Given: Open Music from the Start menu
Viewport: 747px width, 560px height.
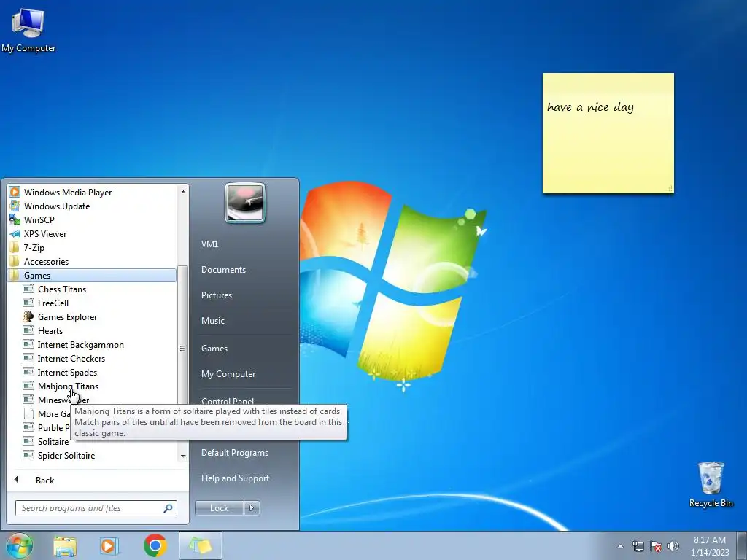Looking at the screenshot, I should click(x=213, y=321).
